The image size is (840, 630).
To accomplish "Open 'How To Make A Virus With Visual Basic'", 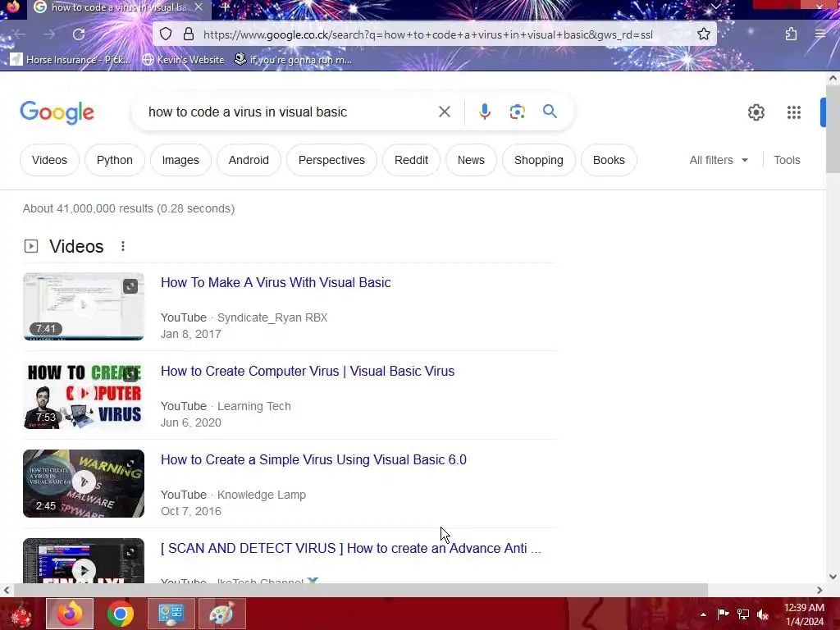I will pyautogui.click(x=276, y=282).
